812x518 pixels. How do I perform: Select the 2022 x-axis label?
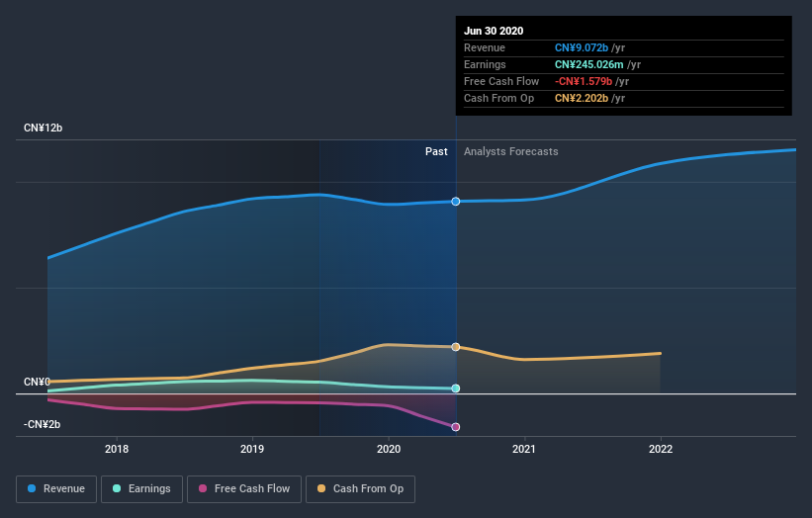click(x=661, y=449)
